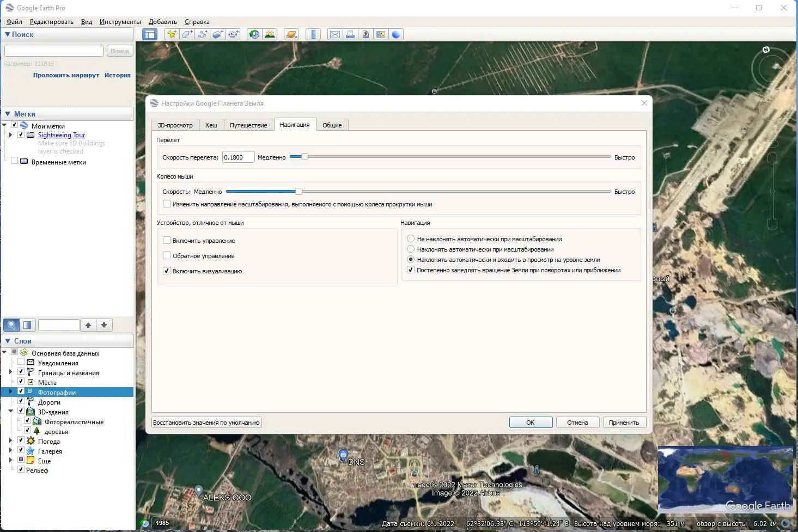The height and width of the screenshot is (532, 798).
Task: Uncheck gradual Earth rotation slowdown checkbox
Action: click(411, 270)
